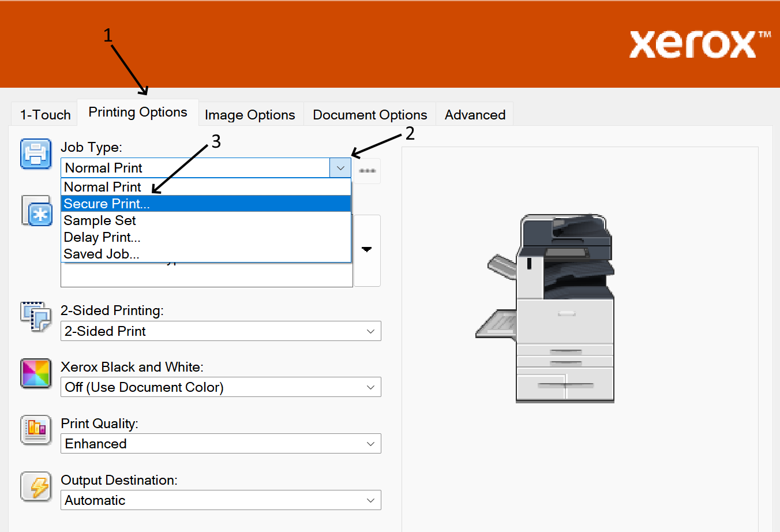The height and width of the screenshot is (532, 780).
Task: Select Saved Job... option
Action: coord(206,254)
